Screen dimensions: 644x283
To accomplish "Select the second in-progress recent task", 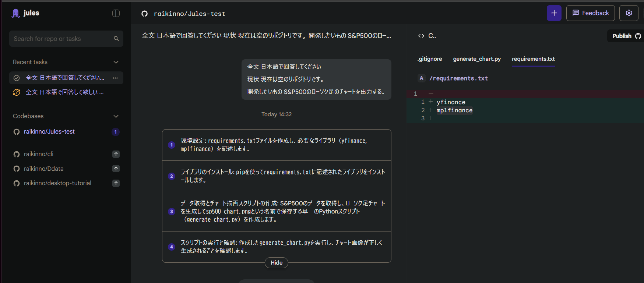I will pyautogui.click(x=64, y=92).
